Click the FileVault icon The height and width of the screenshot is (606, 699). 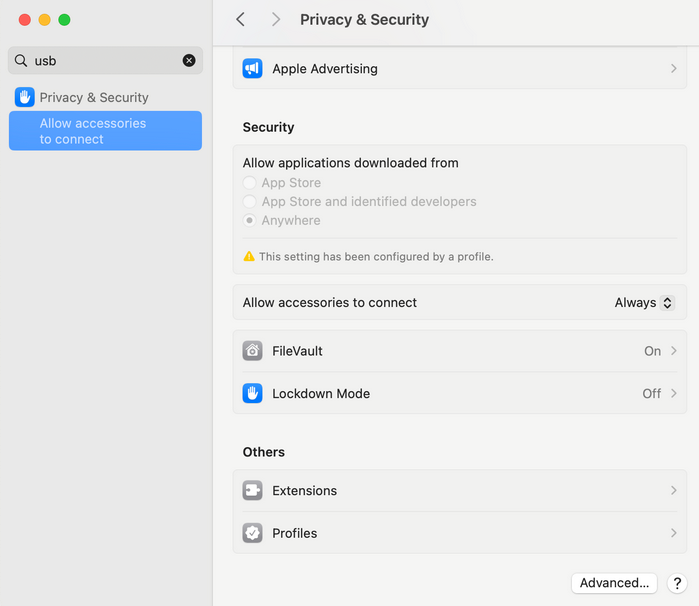click(x=252, y=351)
